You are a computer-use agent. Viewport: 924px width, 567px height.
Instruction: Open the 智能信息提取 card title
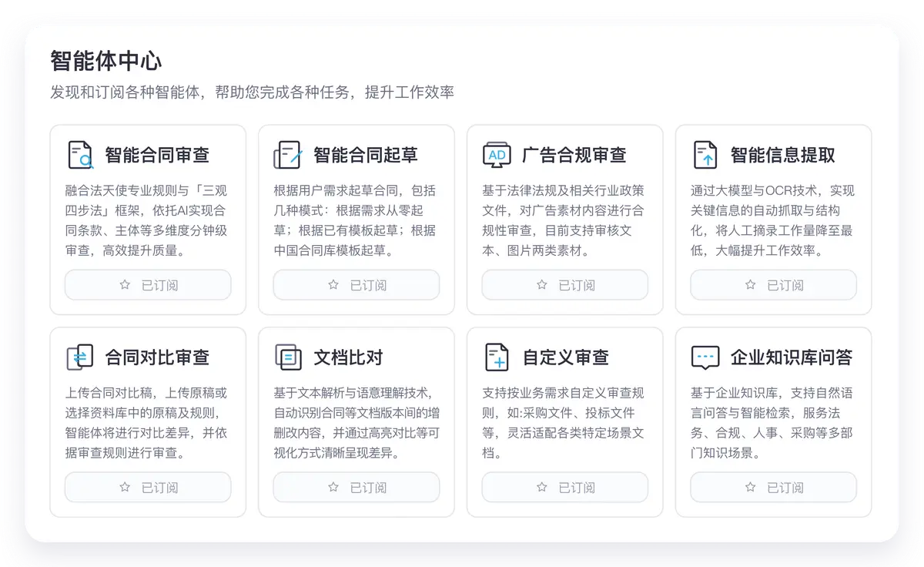point(783,155)
